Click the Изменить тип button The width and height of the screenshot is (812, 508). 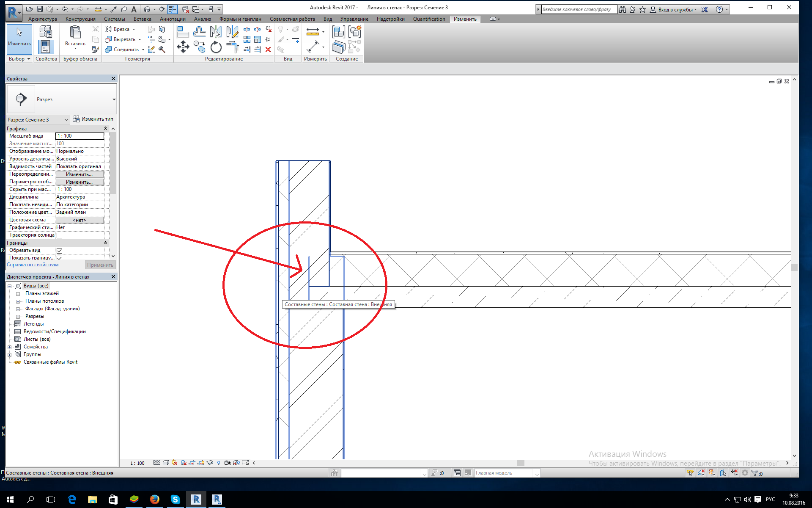[93, 119]
